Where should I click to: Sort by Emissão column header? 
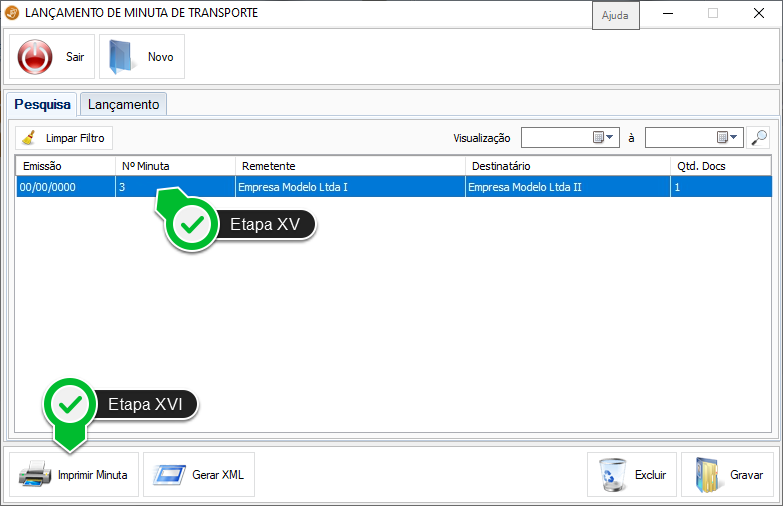(x=65, y=166)
